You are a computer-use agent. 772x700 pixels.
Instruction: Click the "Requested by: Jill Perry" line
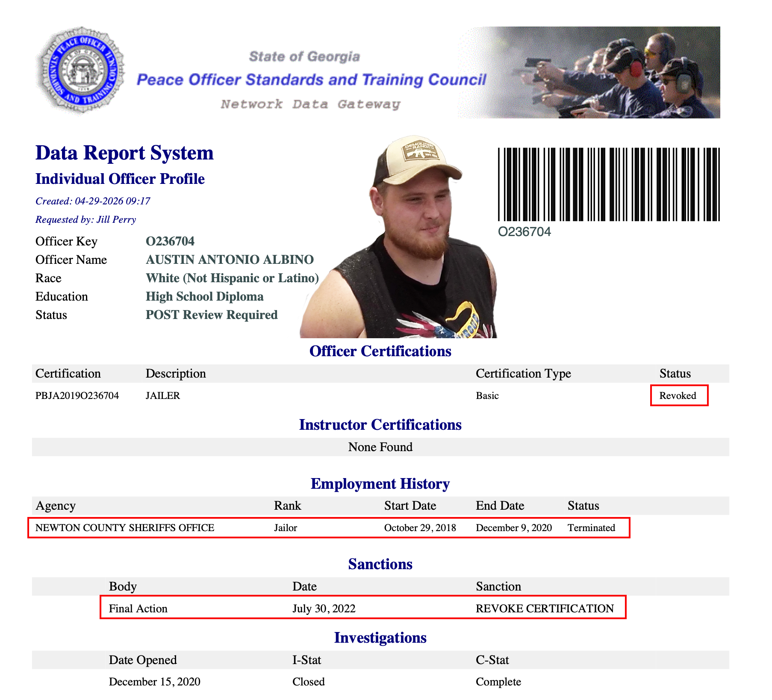(x=85, y=219)
